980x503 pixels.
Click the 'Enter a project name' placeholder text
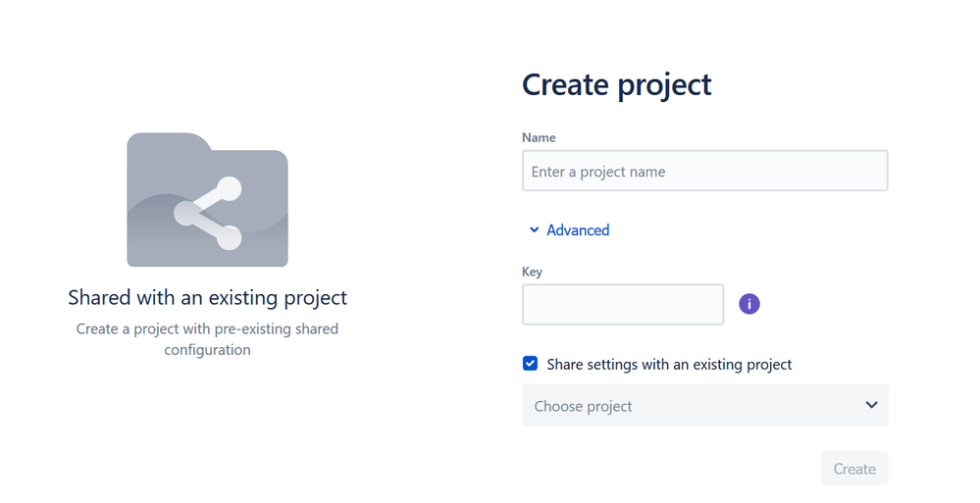[x=598, y=172]
